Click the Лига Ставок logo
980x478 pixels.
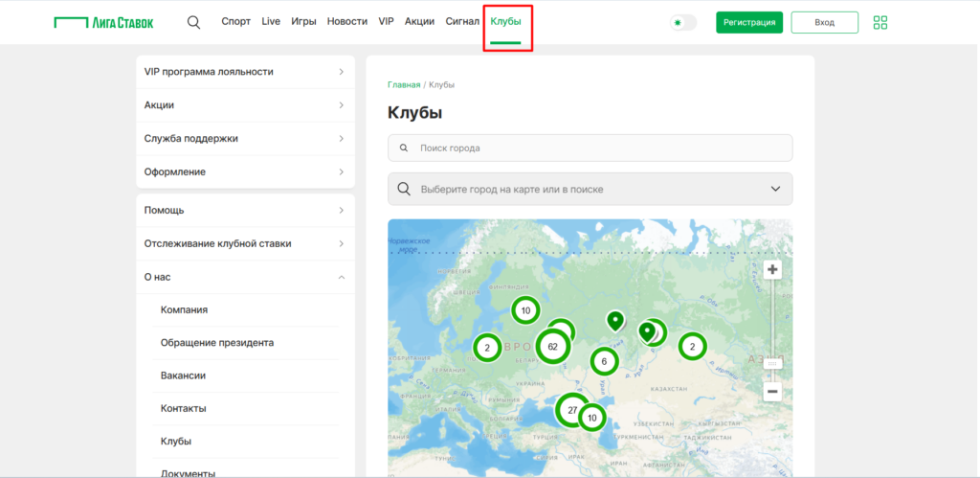click(x=103, y=22)
